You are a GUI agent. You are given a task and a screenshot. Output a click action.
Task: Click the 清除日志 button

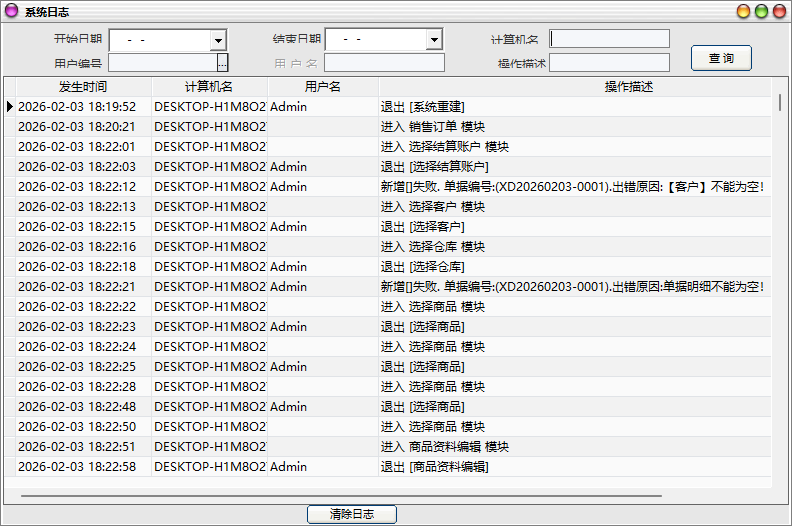click(x=351, y=514)
